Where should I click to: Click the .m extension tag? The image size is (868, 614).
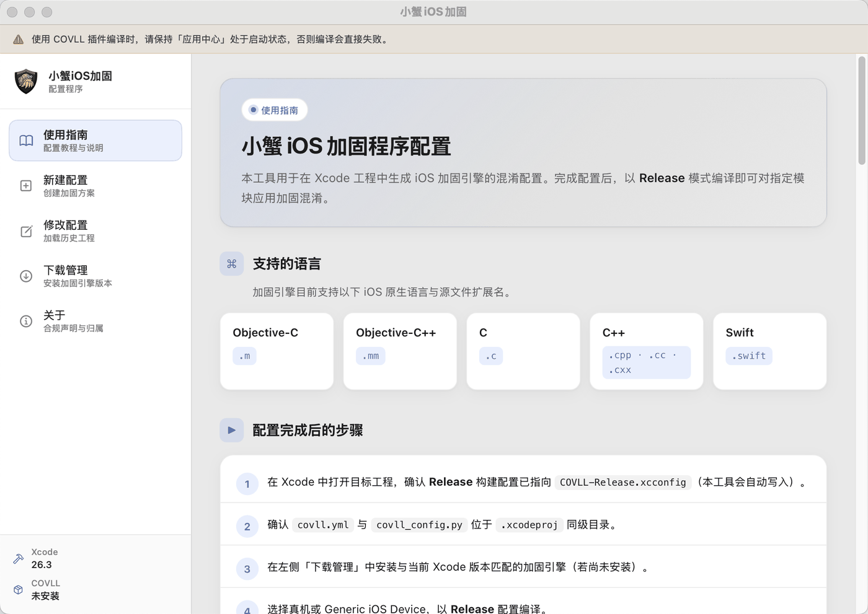(245, 356)
